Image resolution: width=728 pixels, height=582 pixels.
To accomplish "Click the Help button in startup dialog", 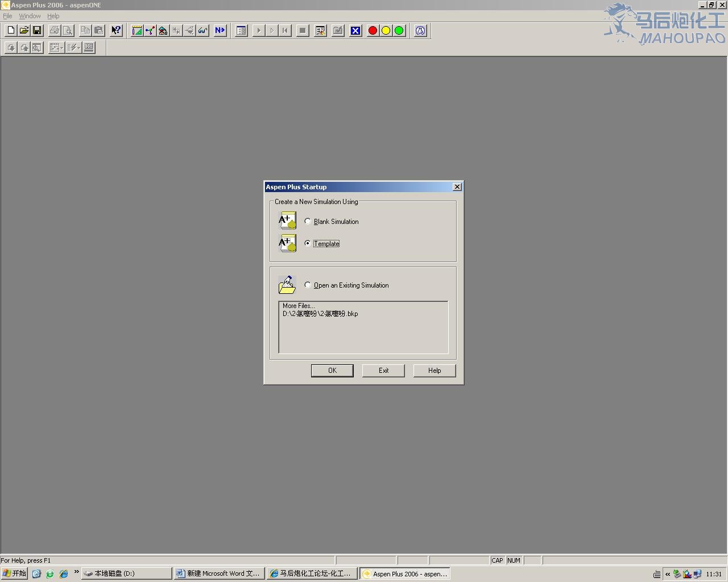I will (x=435, y=371).
